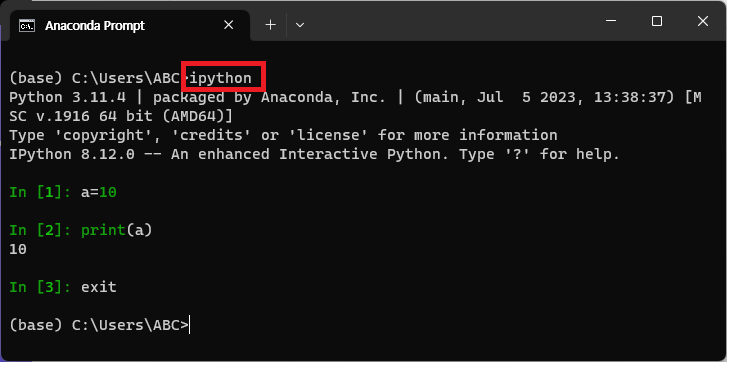Image resolution: width=733 pixels, height=366 pixels.
Task: Maximize the terminal window
Action: coord(657,21)
